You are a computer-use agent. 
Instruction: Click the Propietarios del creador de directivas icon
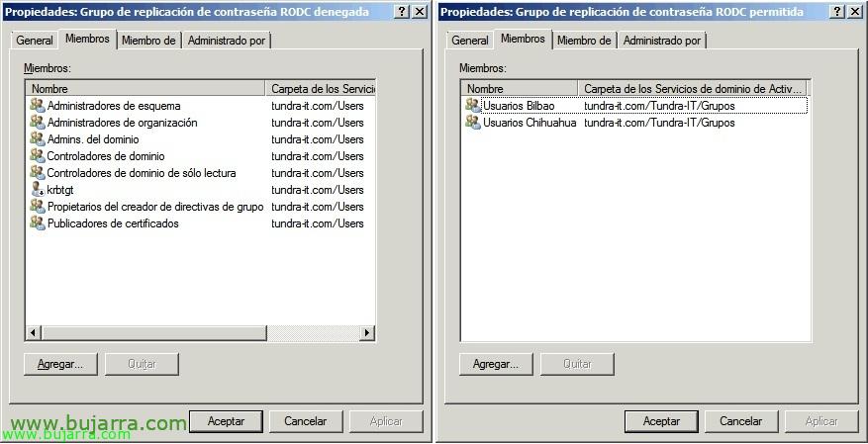[38, 207]
